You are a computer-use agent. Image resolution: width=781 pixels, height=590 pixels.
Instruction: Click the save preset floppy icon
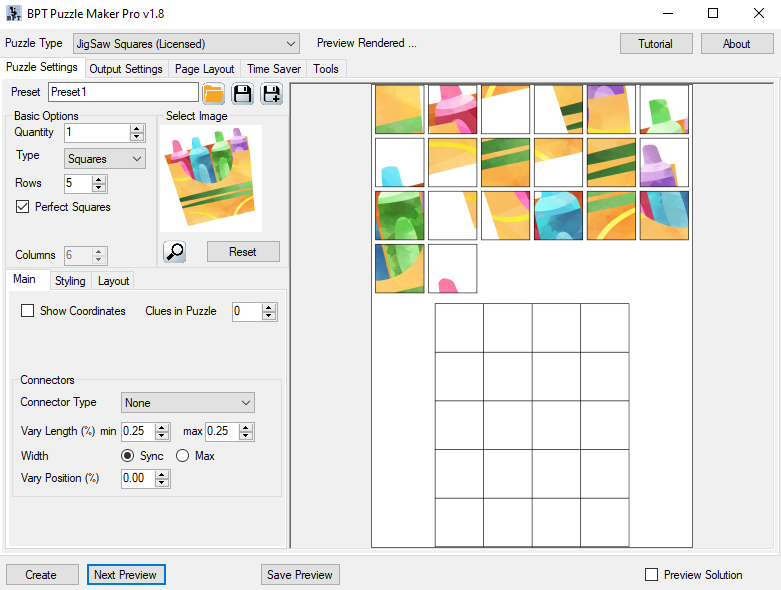tap(242, 94)
